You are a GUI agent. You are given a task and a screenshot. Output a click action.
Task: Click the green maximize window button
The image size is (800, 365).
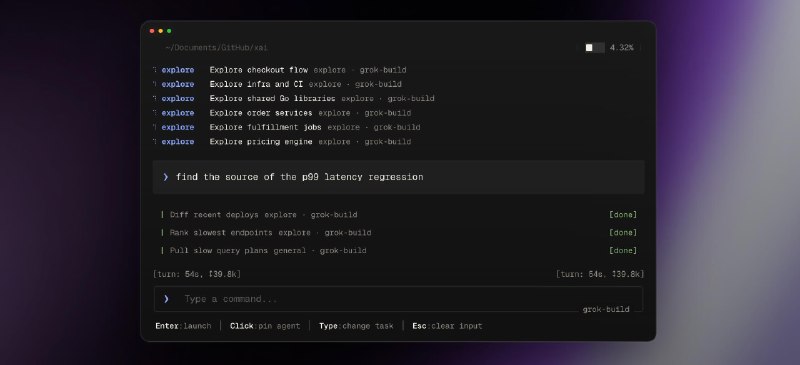pyautogui.click(x=169, y=31)
